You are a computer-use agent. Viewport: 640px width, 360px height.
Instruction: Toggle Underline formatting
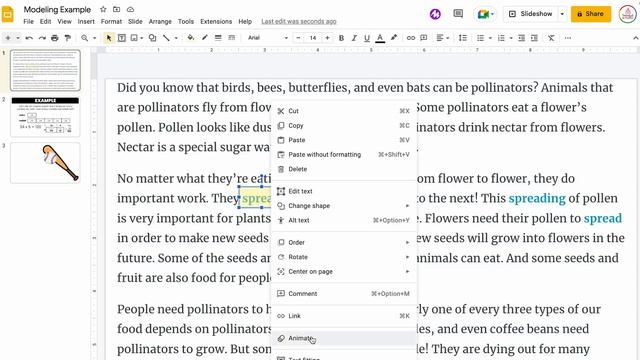pyautogui.click(x=367, y=38)
